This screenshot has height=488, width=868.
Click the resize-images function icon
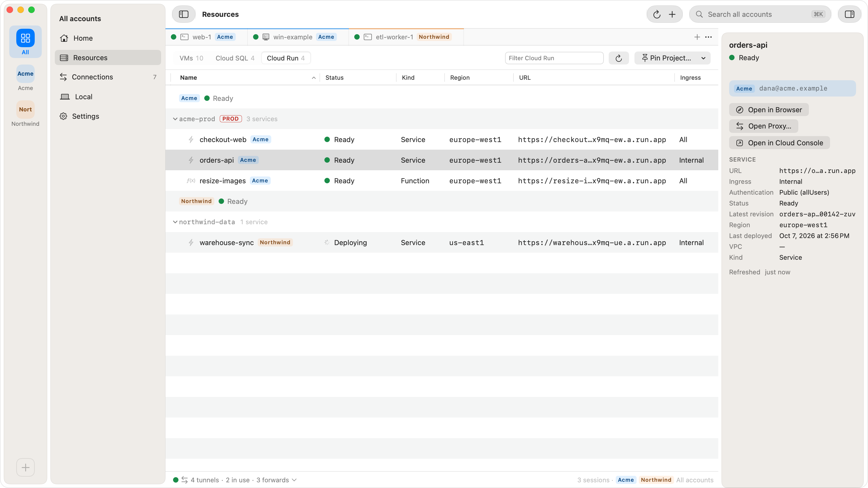click(191, 181)
